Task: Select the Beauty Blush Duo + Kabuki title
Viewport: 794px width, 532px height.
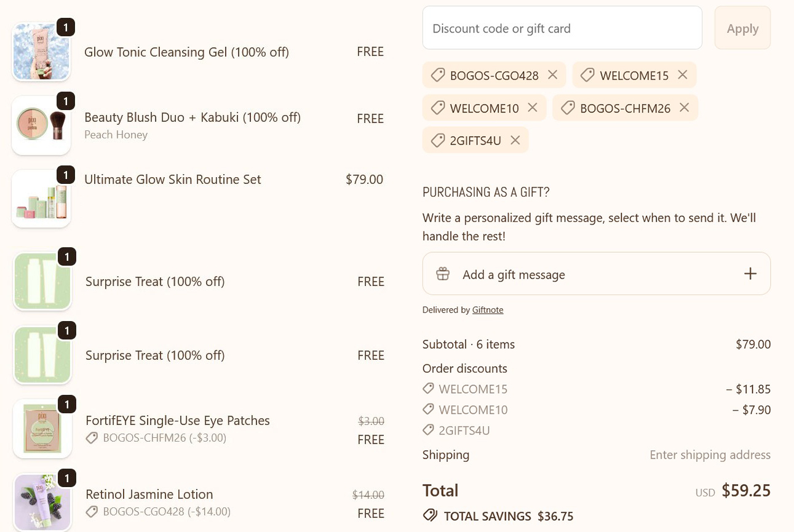Action: click(193, 117)
